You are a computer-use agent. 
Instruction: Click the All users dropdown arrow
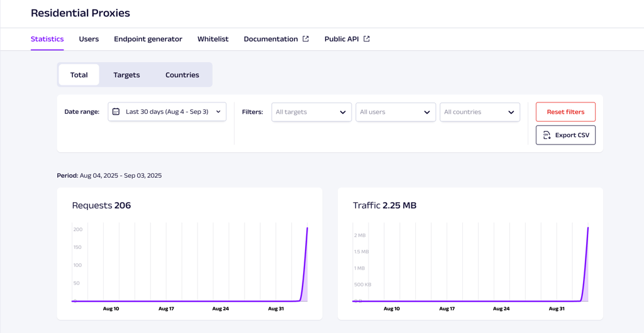(x=427, y=112)
